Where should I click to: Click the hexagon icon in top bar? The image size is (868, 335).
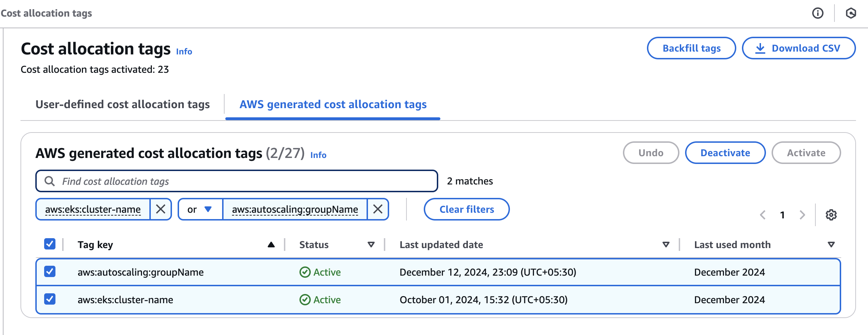pyautogui.click(x=851, y=13)
